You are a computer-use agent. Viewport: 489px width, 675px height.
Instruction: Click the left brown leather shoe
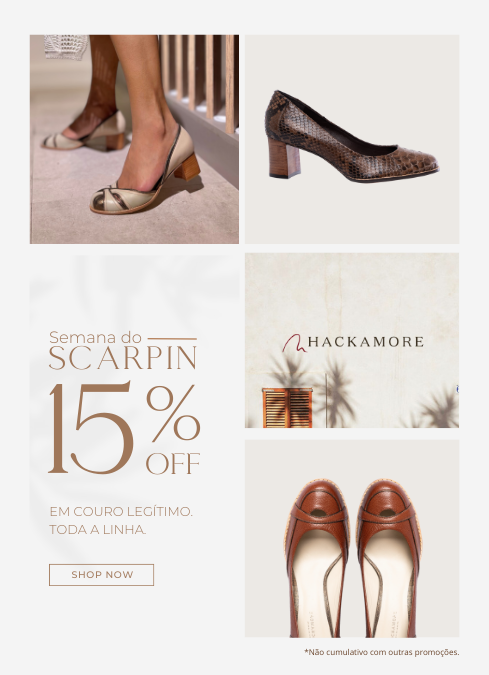[317, 558]
